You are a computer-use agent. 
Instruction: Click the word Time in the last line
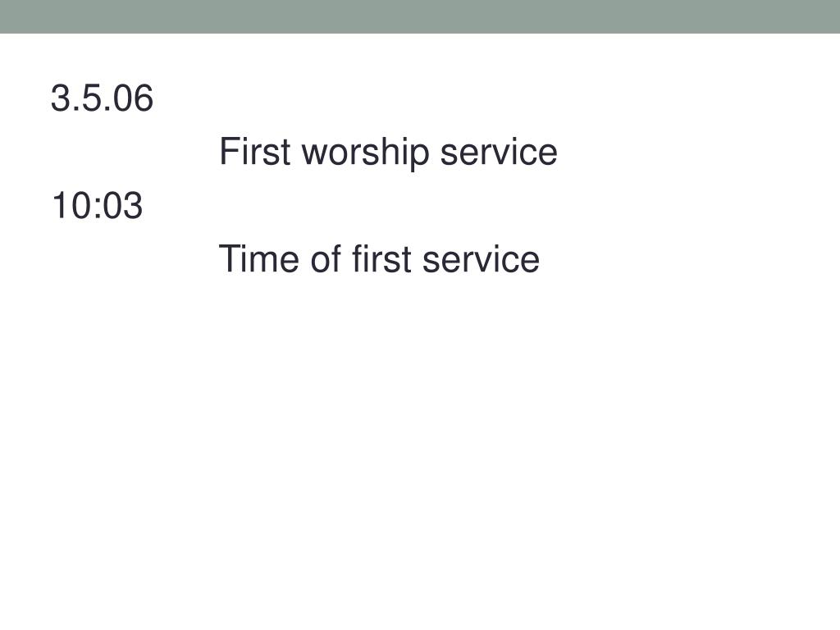click(258, 259)
